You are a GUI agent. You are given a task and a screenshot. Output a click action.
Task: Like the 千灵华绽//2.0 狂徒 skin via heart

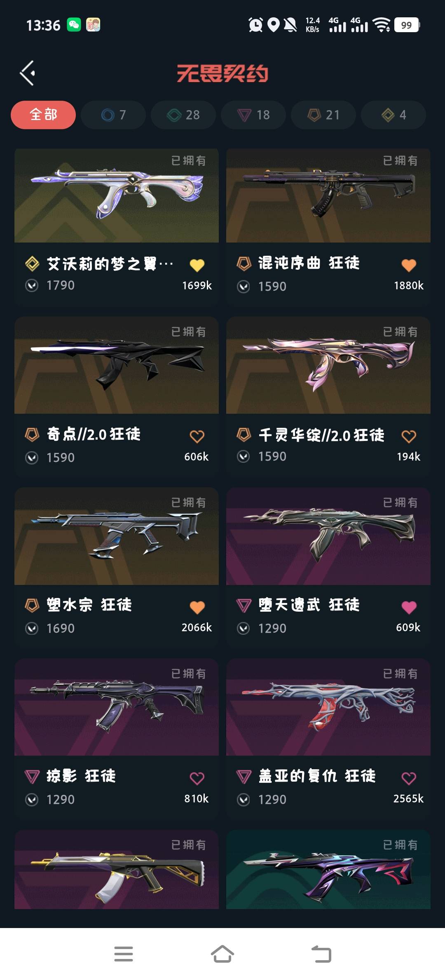(409, 436)
